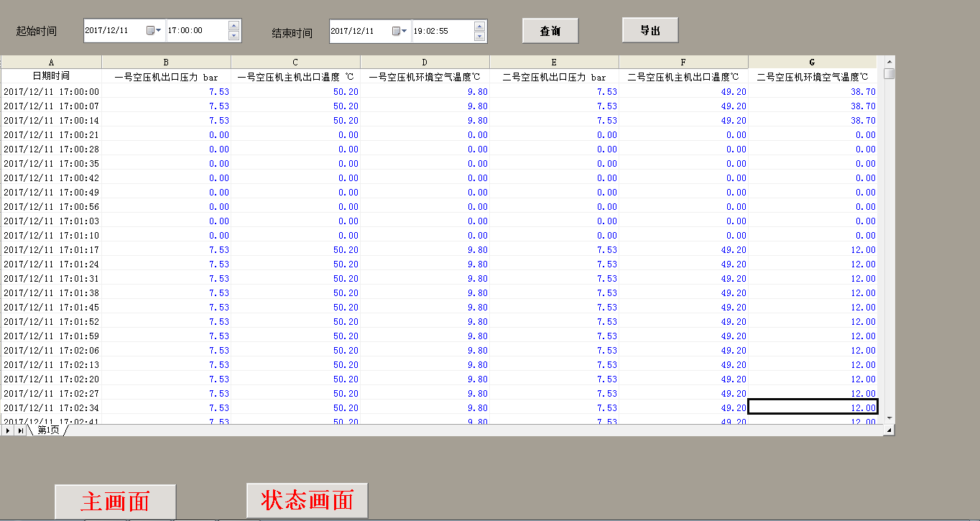Click the start time 17:00:00 field

[195, 31]
